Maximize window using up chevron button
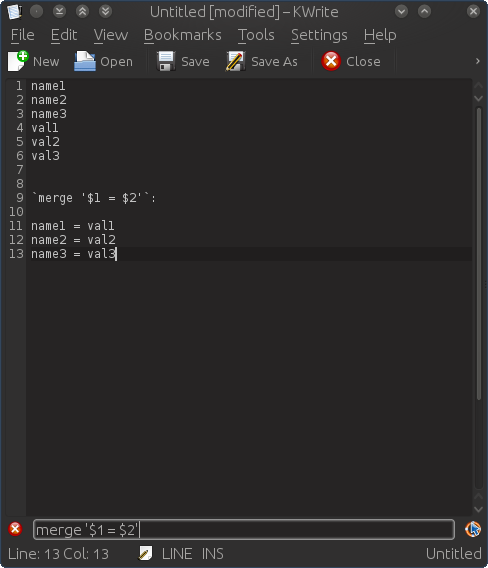The height and width of the screenshot is (568, 488). 424,12
